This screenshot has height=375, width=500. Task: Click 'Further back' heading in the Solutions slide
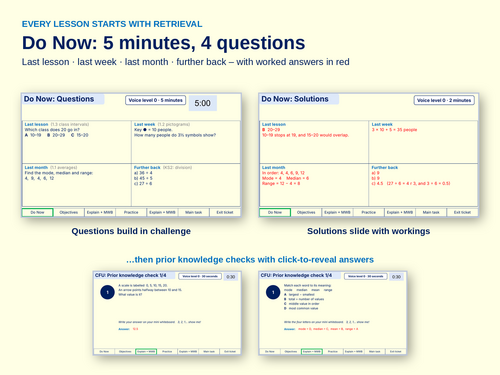coord(385,167)
